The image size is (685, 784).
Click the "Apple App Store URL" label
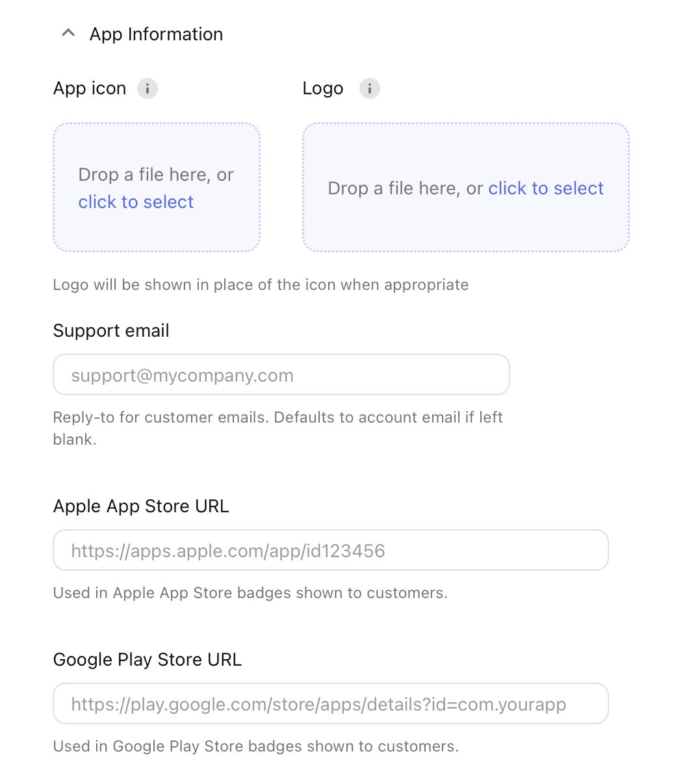pos(141,506)
